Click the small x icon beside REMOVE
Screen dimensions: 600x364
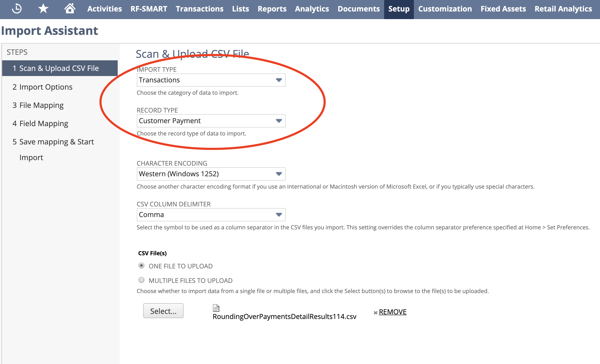point(375,313)
